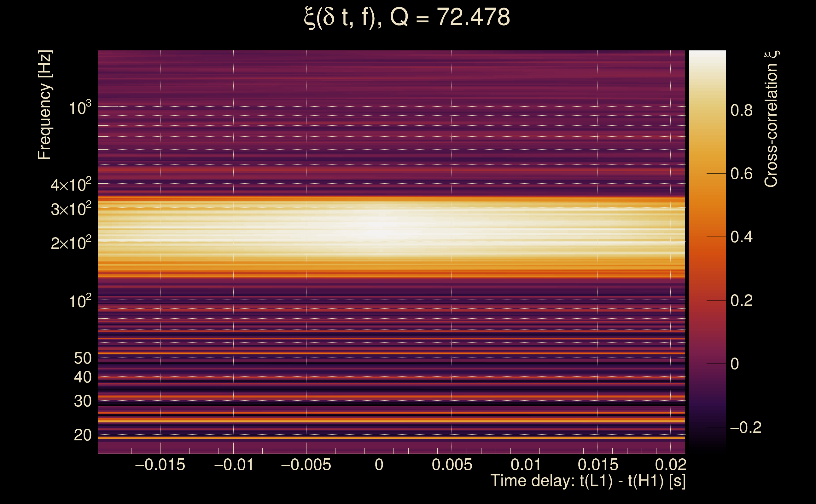Click the –0.015 time delay tick label
Screen dimensions: 816x504
160,465
